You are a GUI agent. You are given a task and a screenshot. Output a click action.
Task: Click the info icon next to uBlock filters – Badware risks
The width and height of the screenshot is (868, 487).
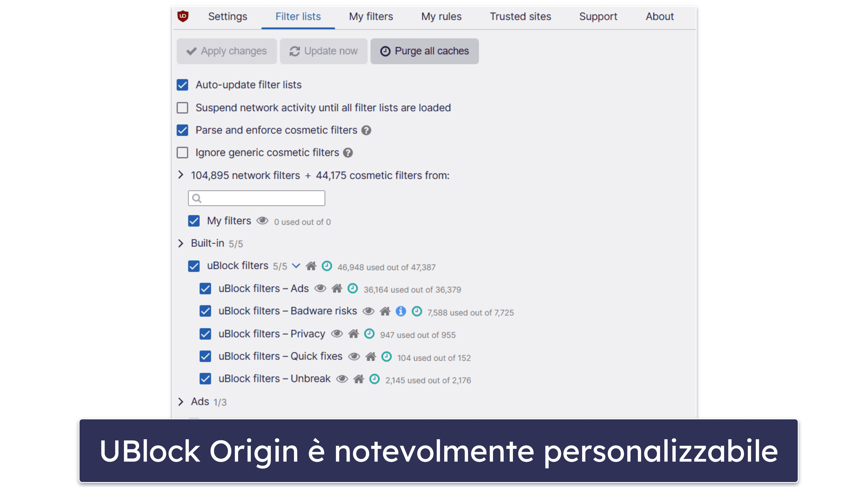click(x=399, y=311)
